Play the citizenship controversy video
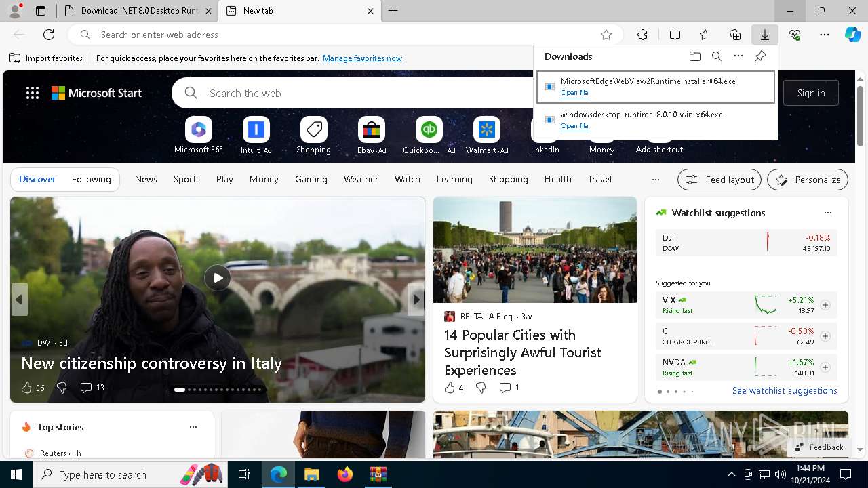This screenshot has width=868, height=488. tap(217, 278)
